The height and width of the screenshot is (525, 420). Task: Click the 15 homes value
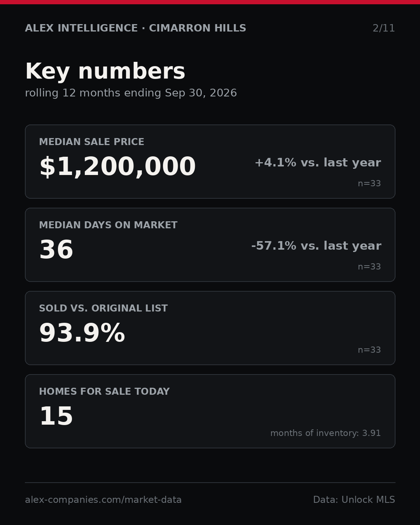pos(56,416)
